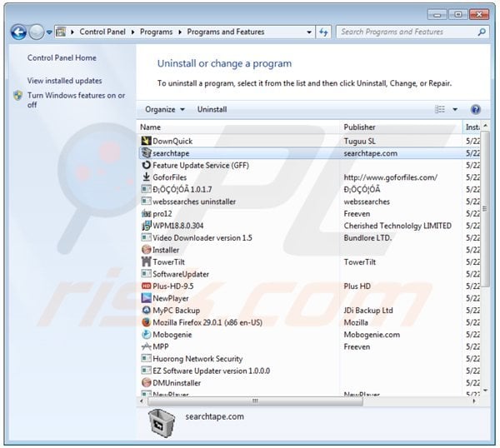
Task: Click the vertical scrollbar thumb
Action: (x=485, y=209)
